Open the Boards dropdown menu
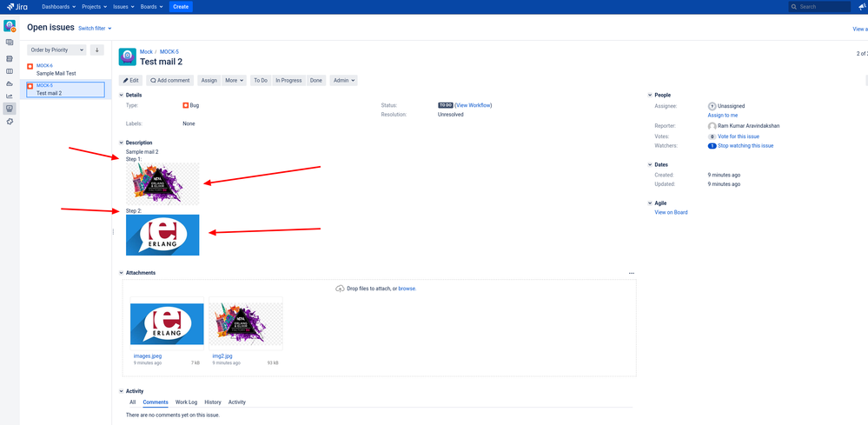 coord(152,7)
